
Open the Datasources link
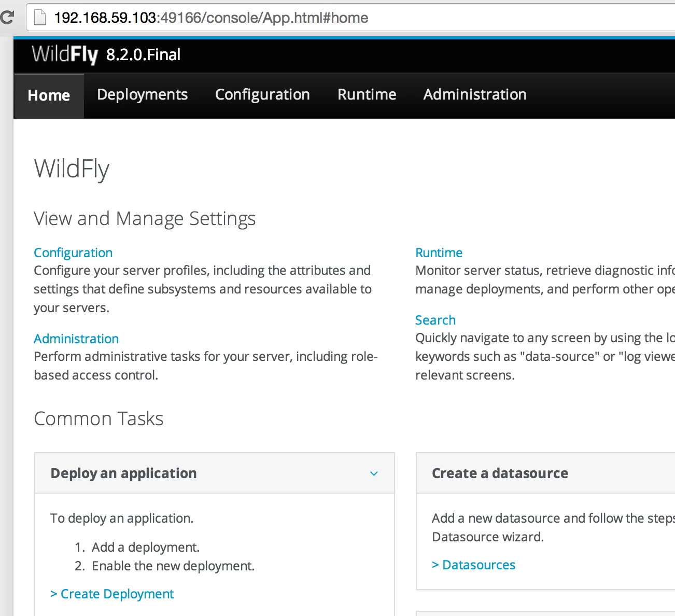click(474, 565)
